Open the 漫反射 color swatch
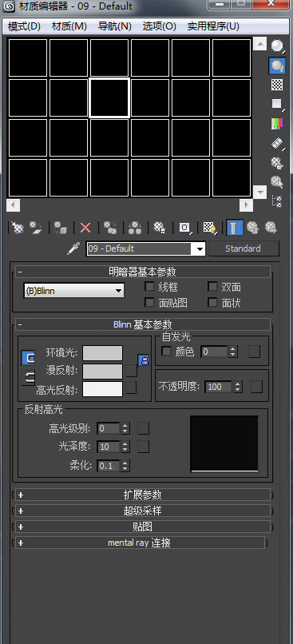Screen dimensions: 293x644 [x=103, y=372]
